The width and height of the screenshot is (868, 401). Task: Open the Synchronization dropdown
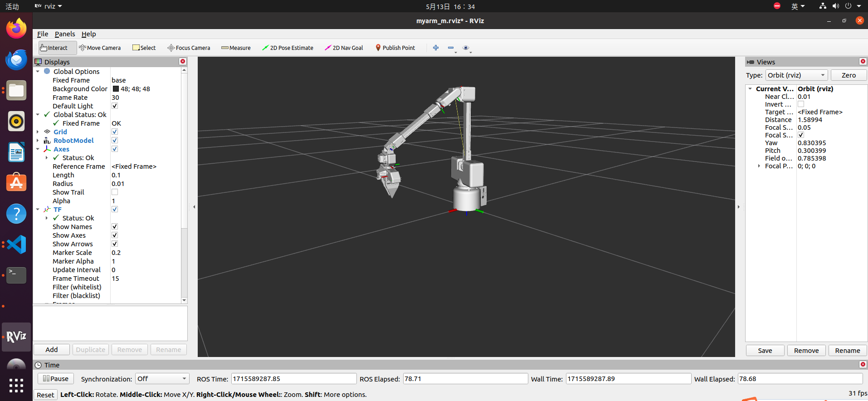[x=162, y=379]
